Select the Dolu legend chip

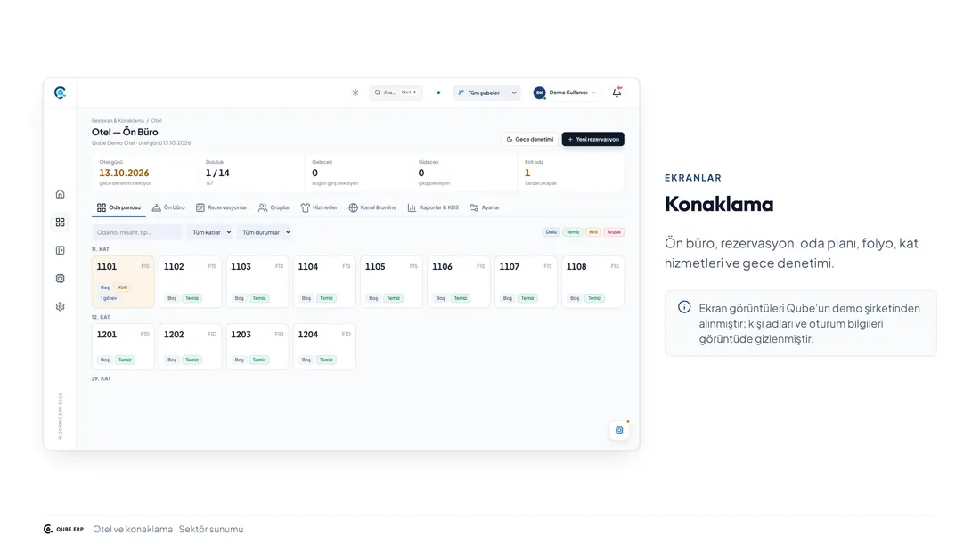pos(551,232)
